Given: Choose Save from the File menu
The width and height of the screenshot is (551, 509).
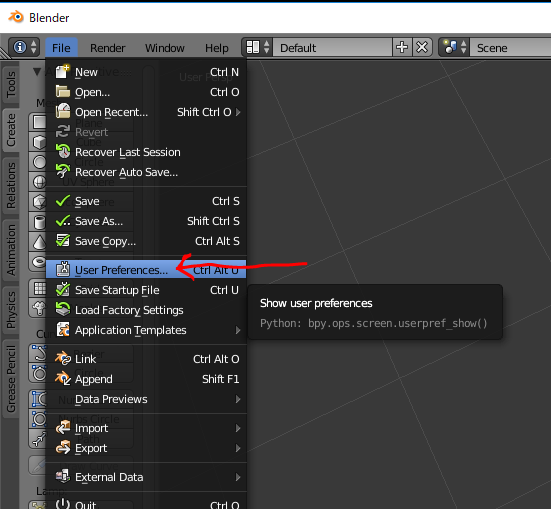Looking at the screenshot, I should point(146,201).
